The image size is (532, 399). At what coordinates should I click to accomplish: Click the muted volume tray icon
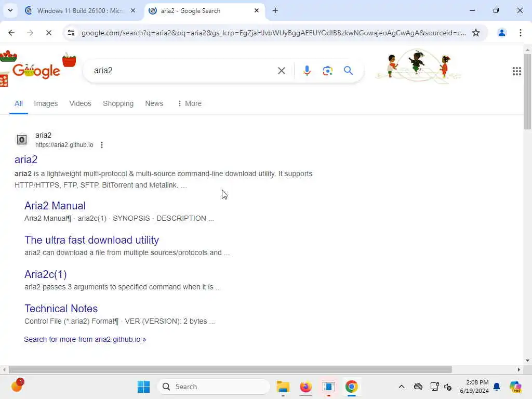tap(448, 387)
